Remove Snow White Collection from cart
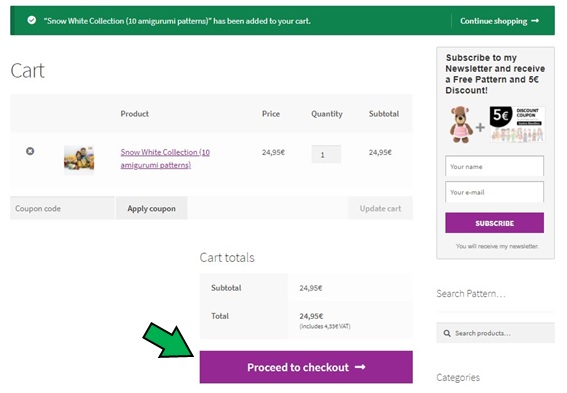 (x=30, y=151)
